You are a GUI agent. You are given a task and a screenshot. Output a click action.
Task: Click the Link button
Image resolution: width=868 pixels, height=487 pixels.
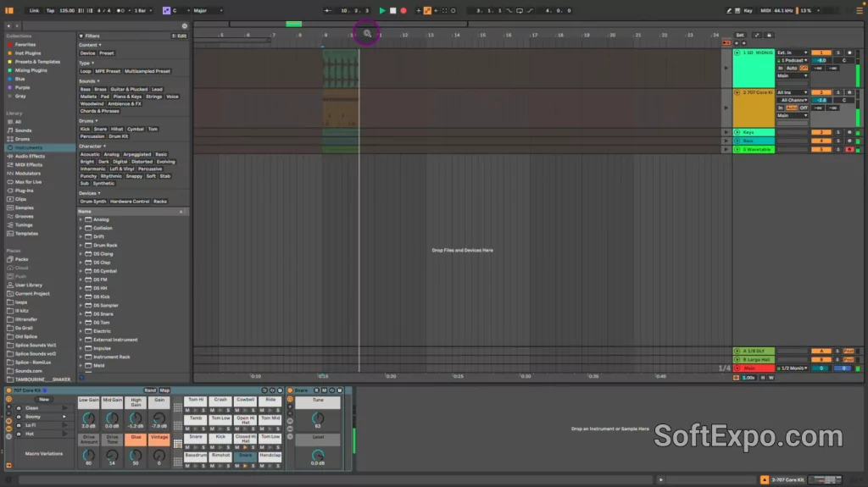34,10
